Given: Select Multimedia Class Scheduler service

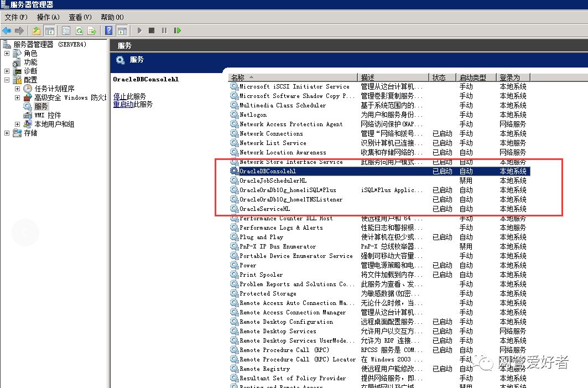Looking at the screenshot, I should coord(283,105).
